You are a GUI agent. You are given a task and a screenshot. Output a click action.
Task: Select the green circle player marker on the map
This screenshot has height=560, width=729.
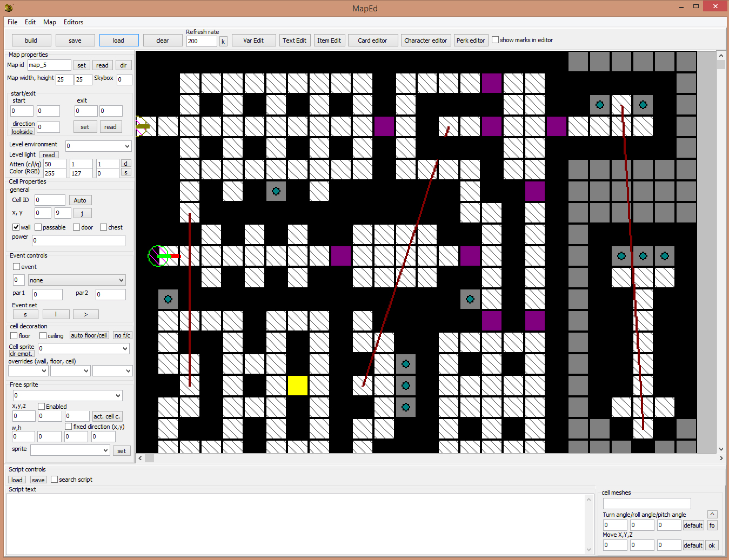click(158, 256)
